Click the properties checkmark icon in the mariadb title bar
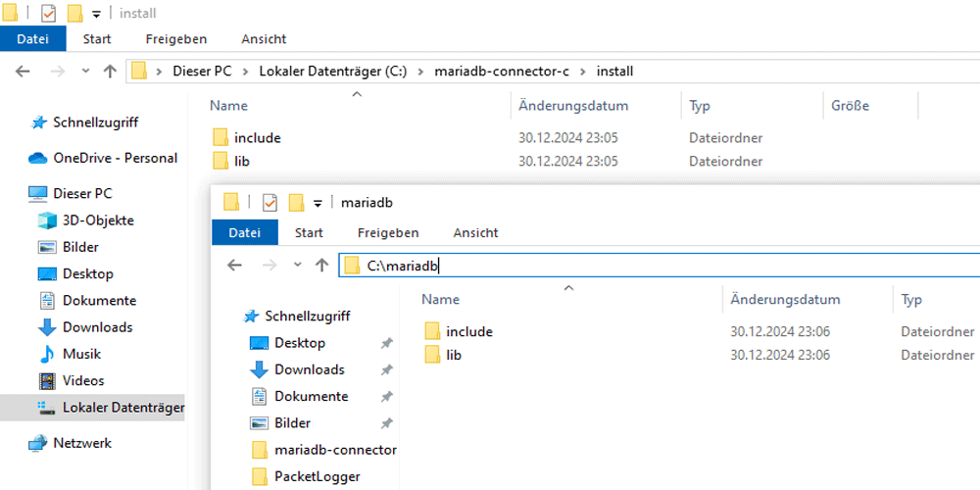Image resolution: width=980 pixels, height=490 pixels. tap(270, 203)
